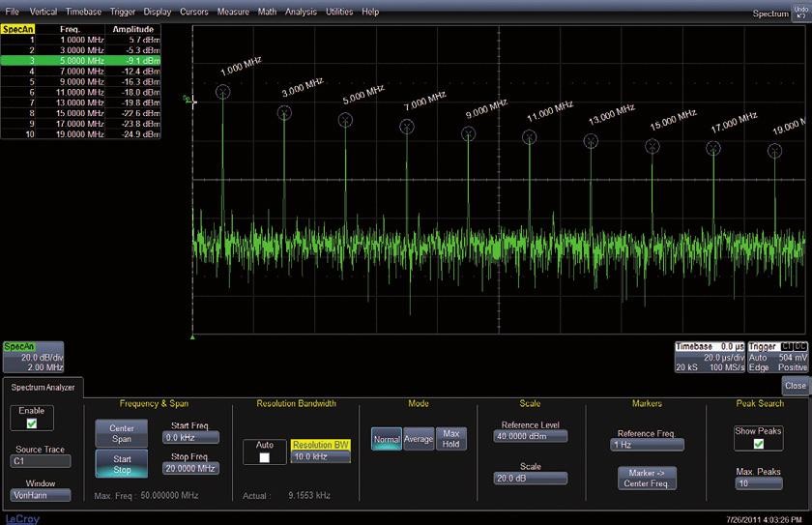Image resolution: width=812 pixels, height=525 pixels.
Task: Click the 1.000 MHz peak marker circle
Action: [x=222, y=92]
